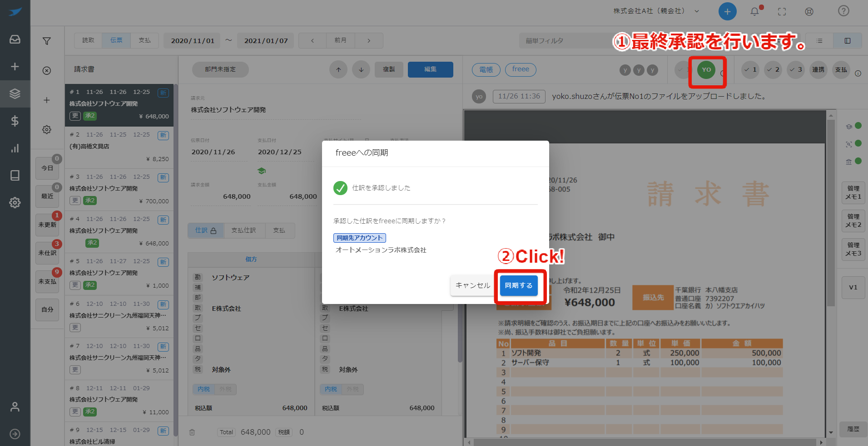Select 外税 under the 借方 column
This screenshot has height=446, width=868.
[225, 389]
